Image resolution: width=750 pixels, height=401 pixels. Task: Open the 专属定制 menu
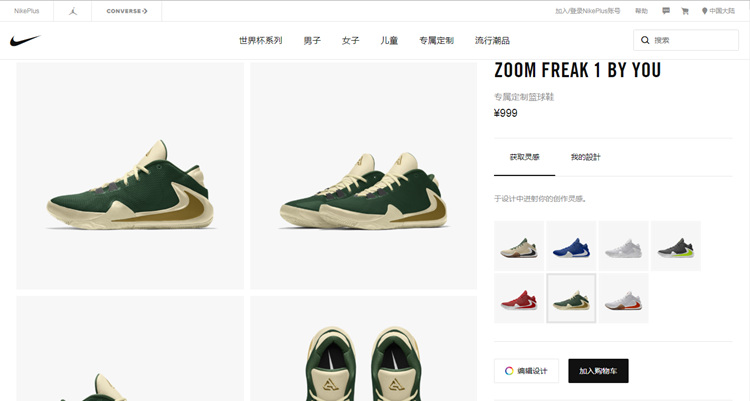pyautogui.click(x=436, y=41)
